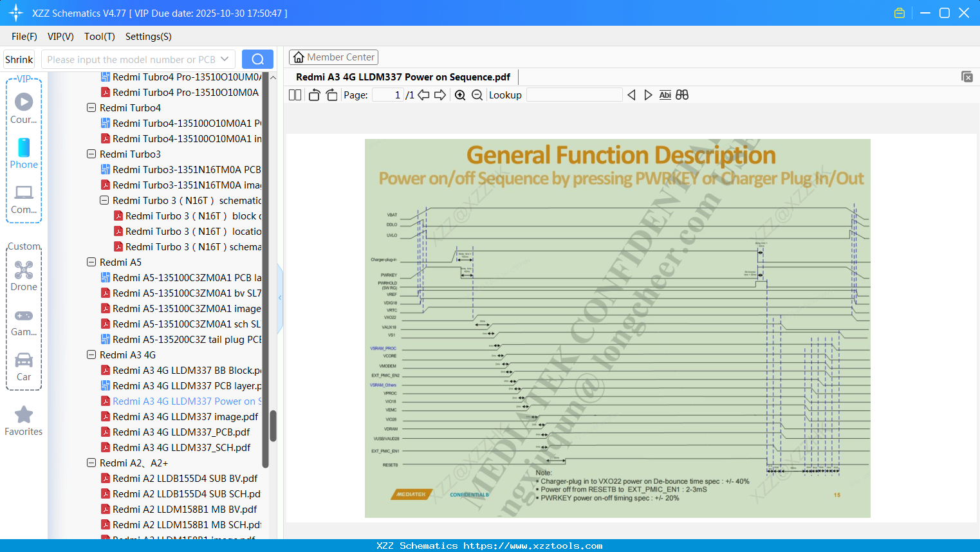Click the XZZ Schematics app logo
Screen dimensions: 980x552
click(x=16, y=13)
